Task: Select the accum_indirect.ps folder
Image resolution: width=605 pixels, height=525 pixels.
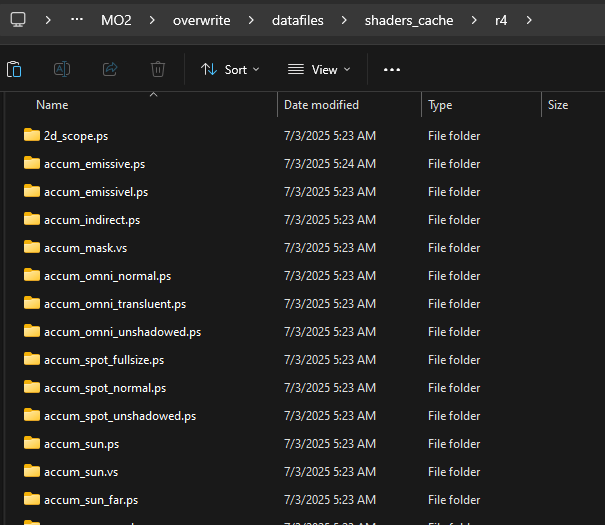Action: click(92, 220)
